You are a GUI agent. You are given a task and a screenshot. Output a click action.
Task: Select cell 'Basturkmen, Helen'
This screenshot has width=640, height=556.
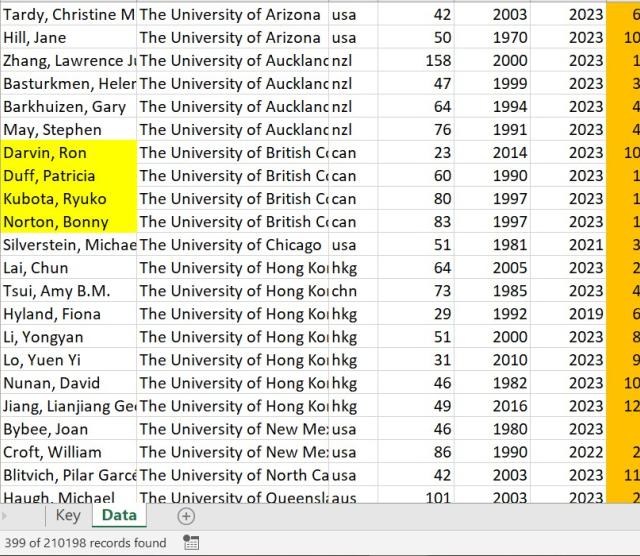(x=69, y=84)
